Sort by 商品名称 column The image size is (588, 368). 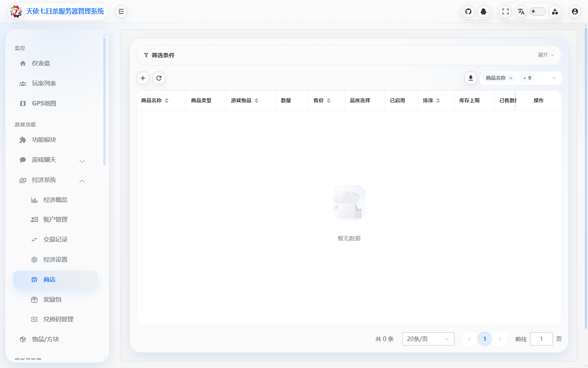tap(167, 101)
